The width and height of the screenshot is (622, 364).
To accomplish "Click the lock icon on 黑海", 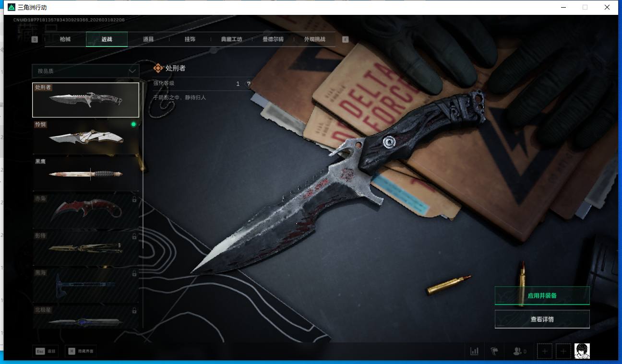I will [134, 273].
